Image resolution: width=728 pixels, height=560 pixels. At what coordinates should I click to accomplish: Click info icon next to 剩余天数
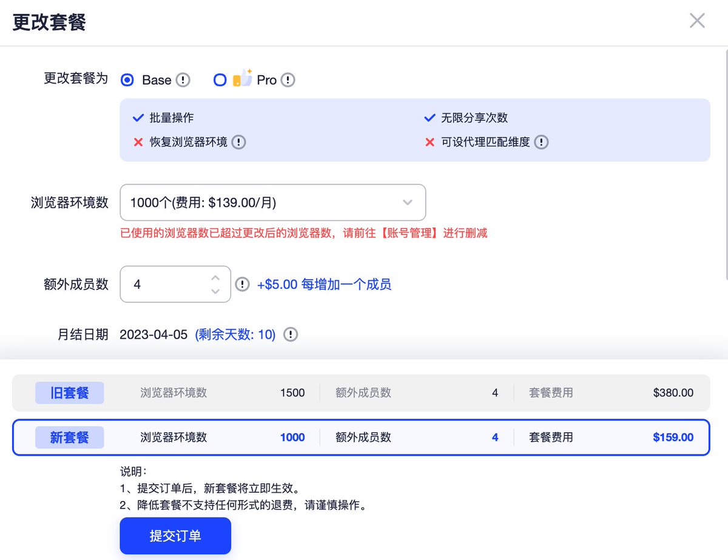coord(291,335)
